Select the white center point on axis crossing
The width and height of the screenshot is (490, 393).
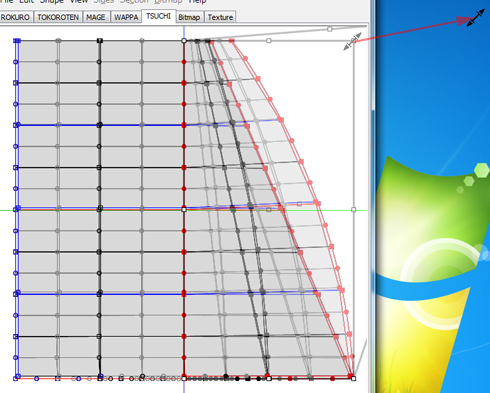(184, 209)
